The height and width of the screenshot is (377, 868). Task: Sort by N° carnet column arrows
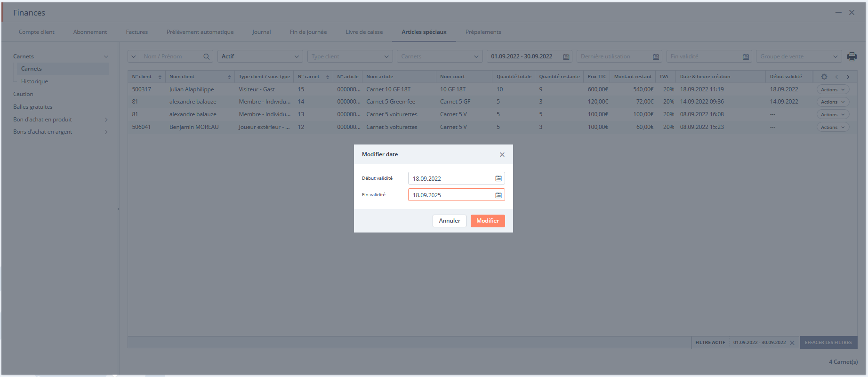328,77
